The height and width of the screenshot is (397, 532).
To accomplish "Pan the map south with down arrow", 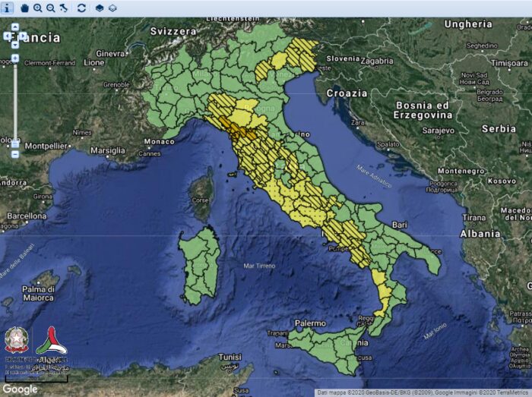I will (x=15, y=44).
